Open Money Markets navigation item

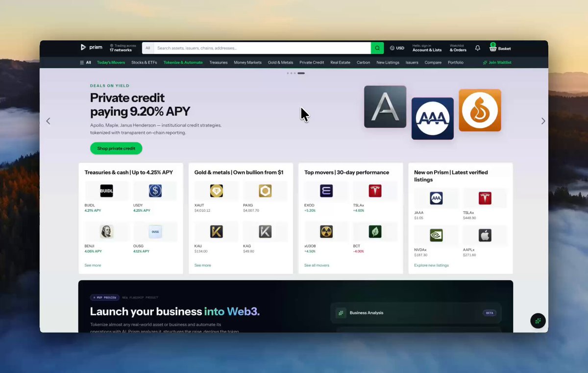248,63
